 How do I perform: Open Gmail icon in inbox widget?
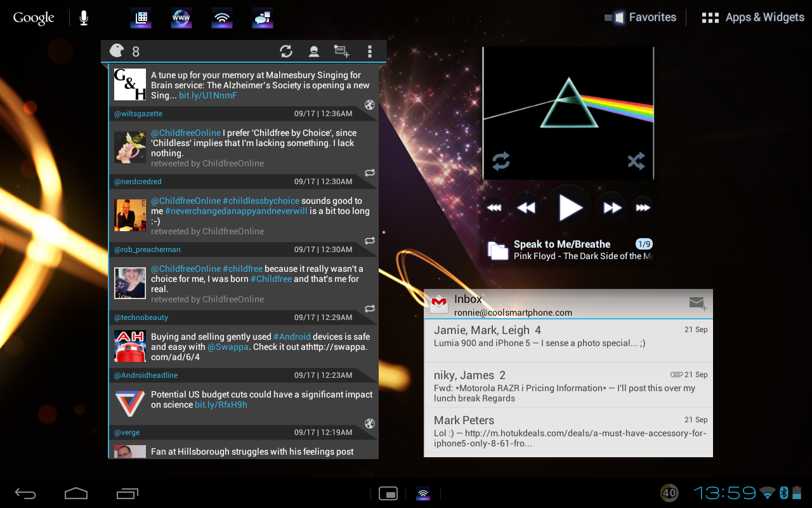(439, 304)
